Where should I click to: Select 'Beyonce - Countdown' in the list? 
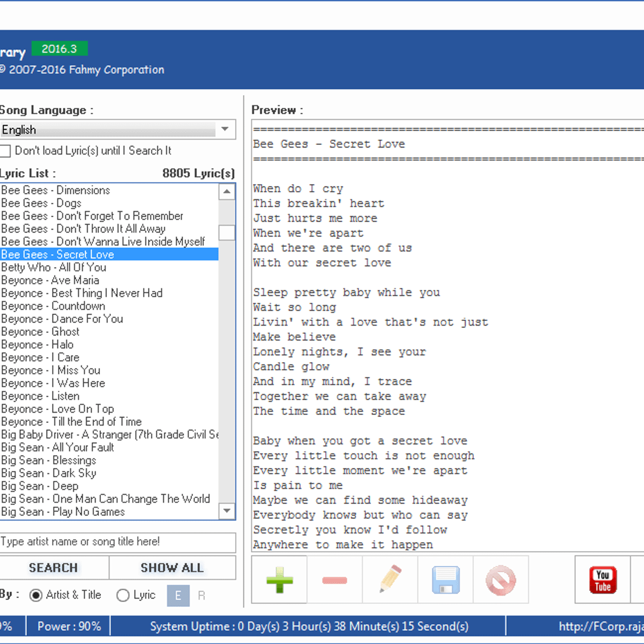(109, 306)
